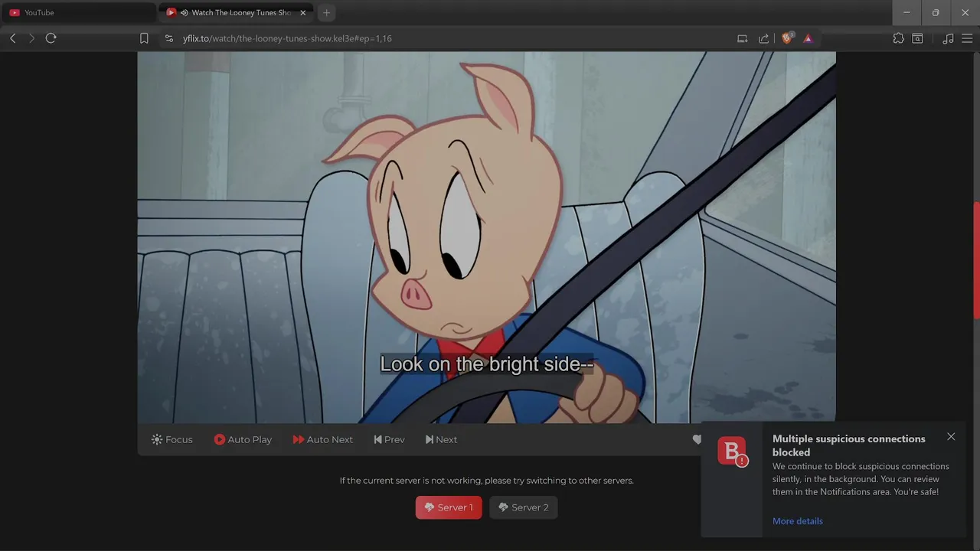This screenshot has height=551, width=980.
Task: Install or cast page icon in address bar
Action: point(742,38)
